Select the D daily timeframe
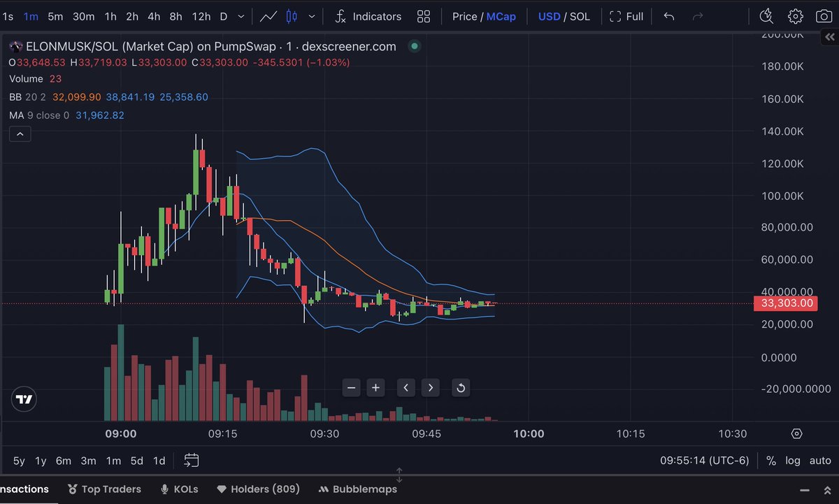839x504 pixels. [224, 16]
